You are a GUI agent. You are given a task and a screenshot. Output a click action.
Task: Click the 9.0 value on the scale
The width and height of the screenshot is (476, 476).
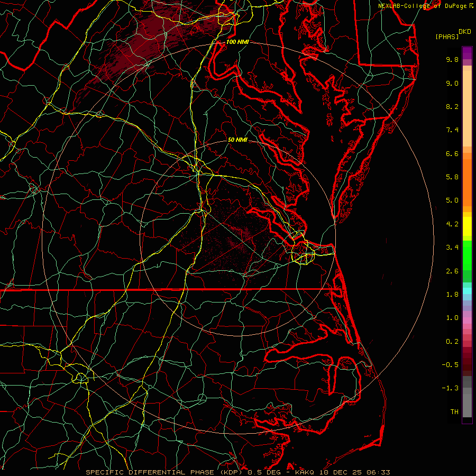point(452,83)
